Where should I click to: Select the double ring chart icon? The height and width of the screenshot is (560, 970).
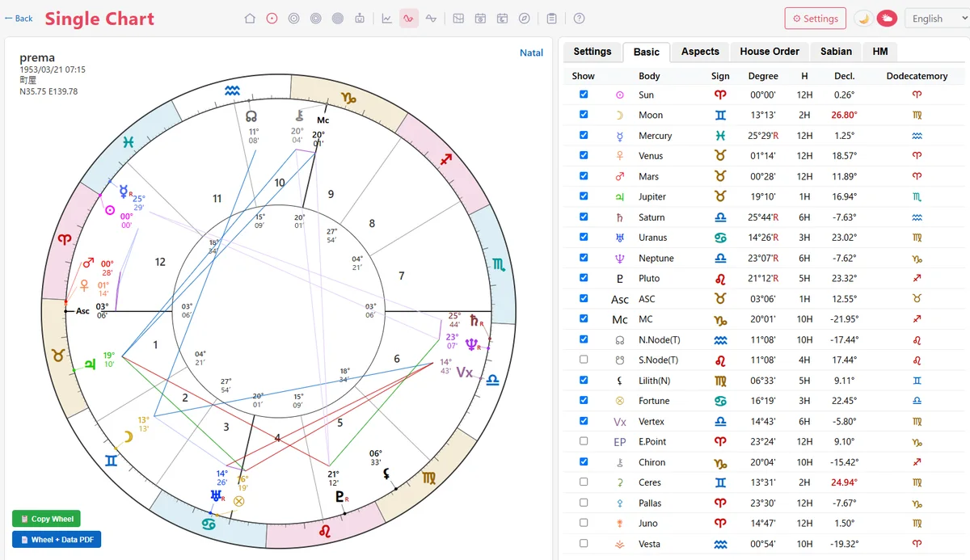[294, 19]
